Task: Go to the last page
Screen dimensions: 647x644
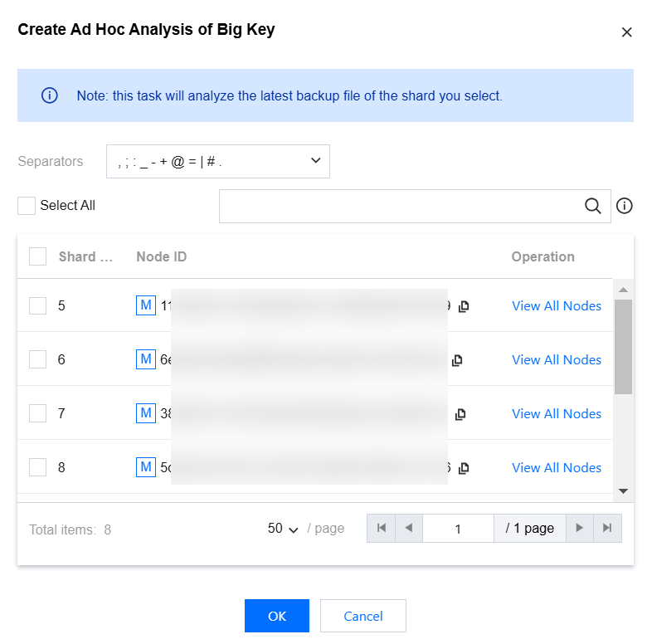Action: pos(608,529)
